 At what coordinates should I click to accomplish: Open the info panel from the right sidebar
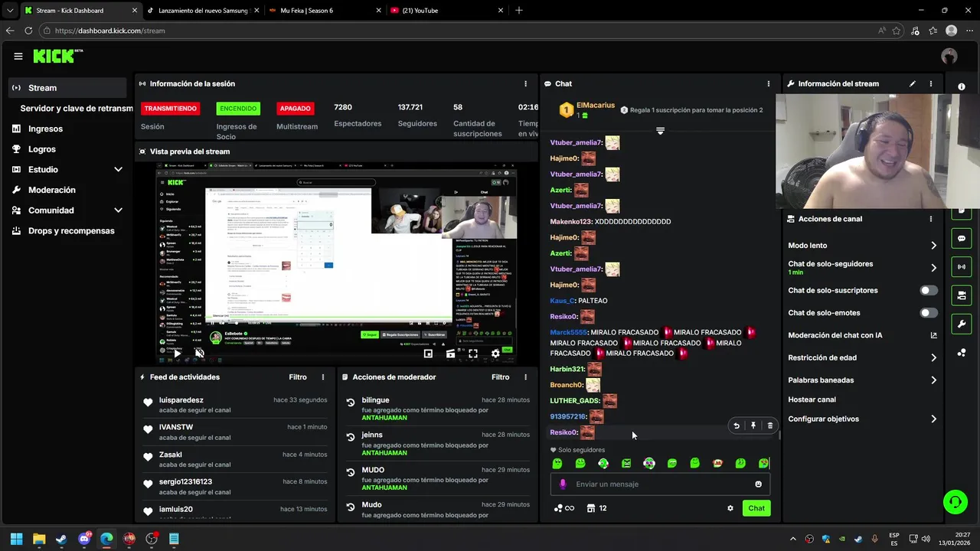[962, 86]
